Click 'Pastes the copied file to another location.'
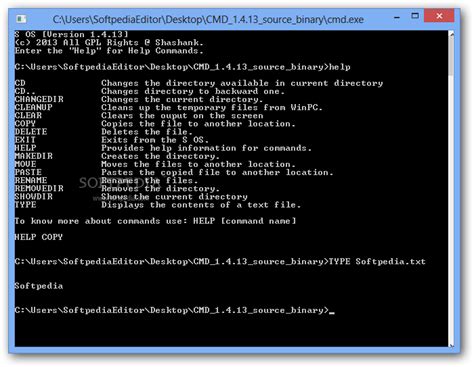Image resolution: width=474 pixels, height=367 pixels. (x=217, y=172)
